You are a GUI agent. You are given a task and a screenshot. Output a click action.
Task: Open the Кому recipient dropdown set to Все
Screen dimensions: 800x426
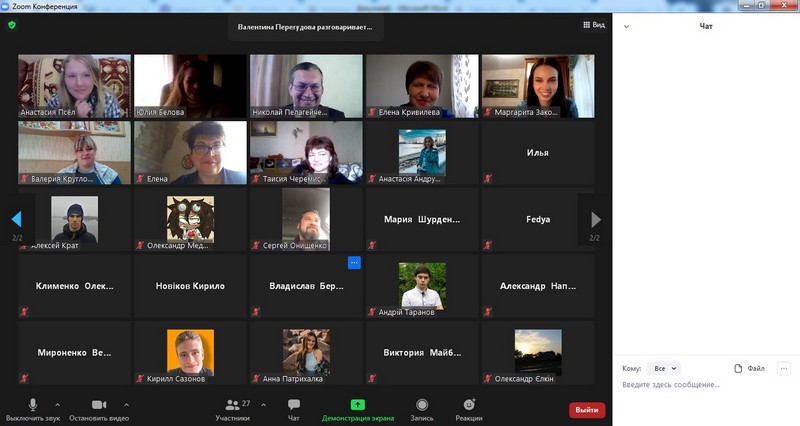tap(663, 368)
